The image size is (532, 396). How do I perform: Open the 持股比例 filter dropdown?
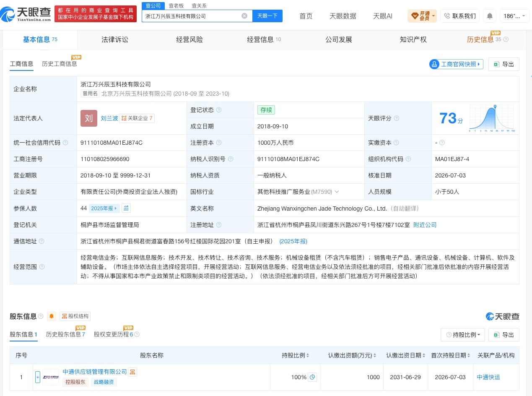point(463,335)
